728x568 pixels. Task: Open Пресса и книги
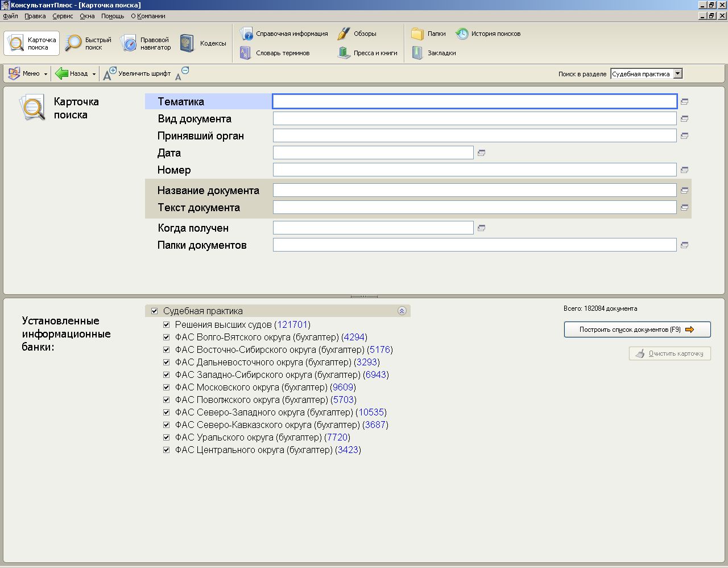point(367,53)
